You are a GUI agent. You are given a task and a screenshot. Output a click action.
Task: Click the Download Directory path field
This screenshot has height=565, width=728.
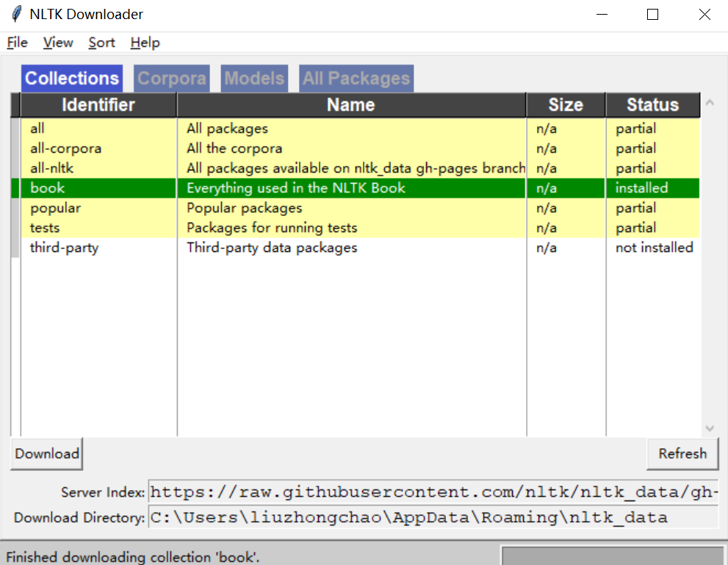pyautogui.click(x=433, y=517)
